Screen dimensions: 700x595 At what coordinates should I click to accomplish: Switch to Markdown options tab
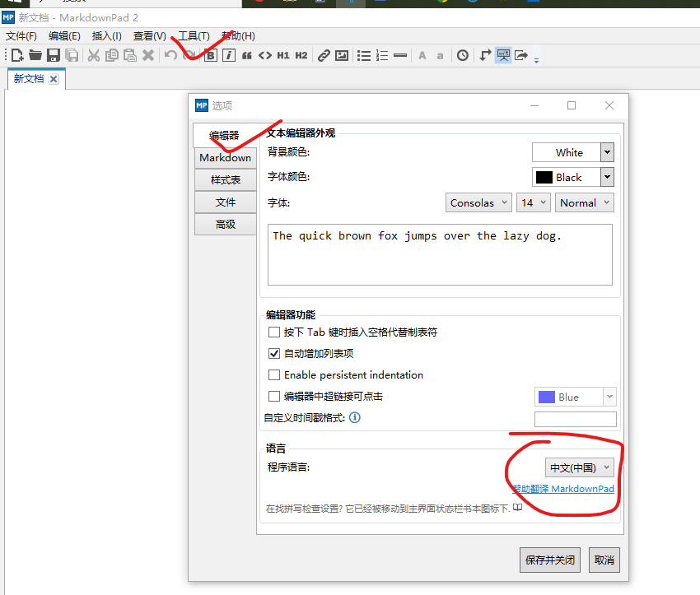(226, 158)
